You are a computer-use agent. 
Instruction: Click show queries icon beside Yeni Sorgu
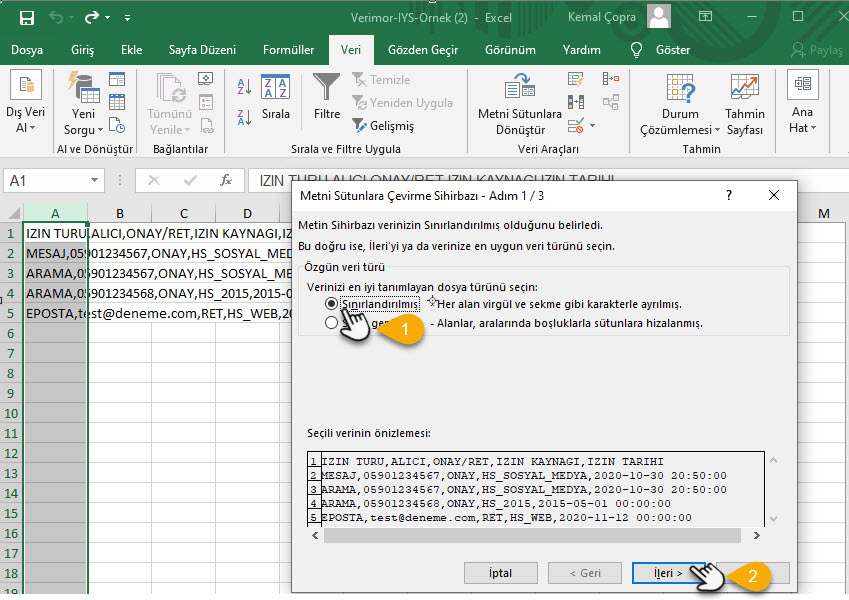pos(117,79)
